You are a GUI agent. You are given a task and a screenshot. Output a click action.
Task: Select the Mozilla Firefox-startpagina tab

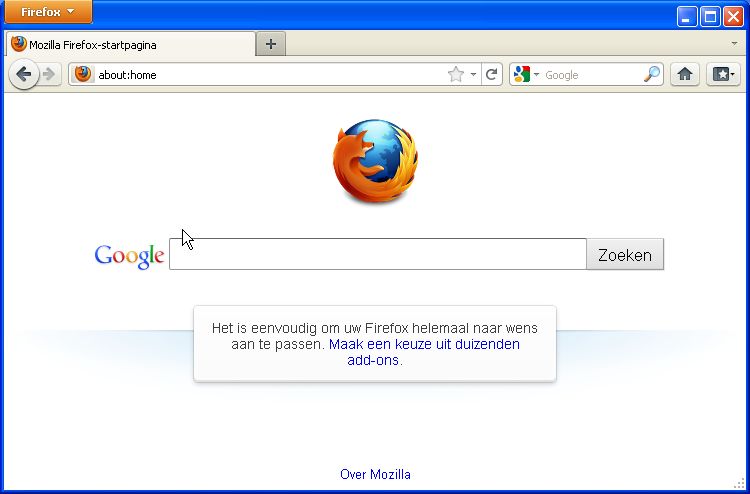coord(130,44)
